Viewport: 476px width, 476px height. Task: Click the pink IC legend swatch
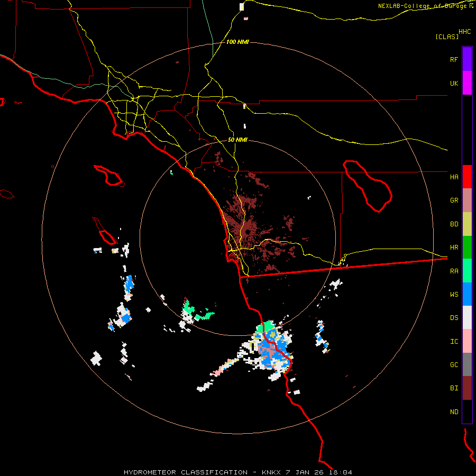point(467,341)
